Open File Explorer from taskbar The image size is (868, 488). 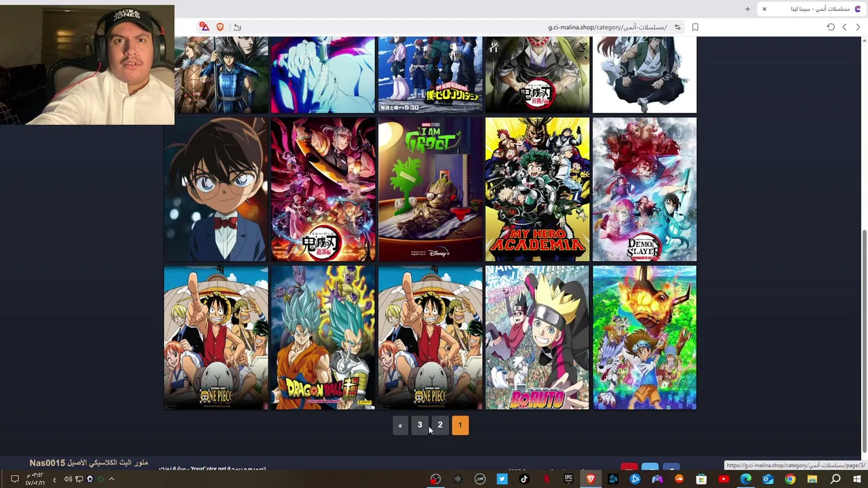pyautogui.click(x=812, y=479)
